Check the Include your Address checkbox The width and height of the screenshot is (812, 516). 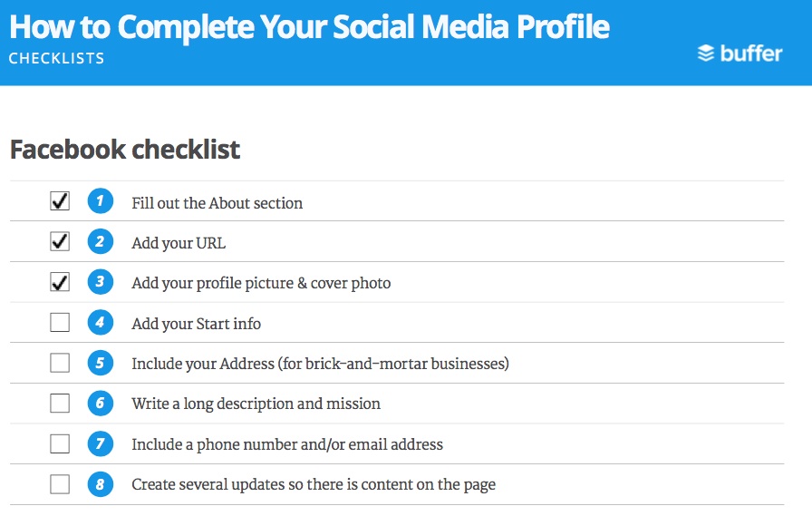(60, 363)
